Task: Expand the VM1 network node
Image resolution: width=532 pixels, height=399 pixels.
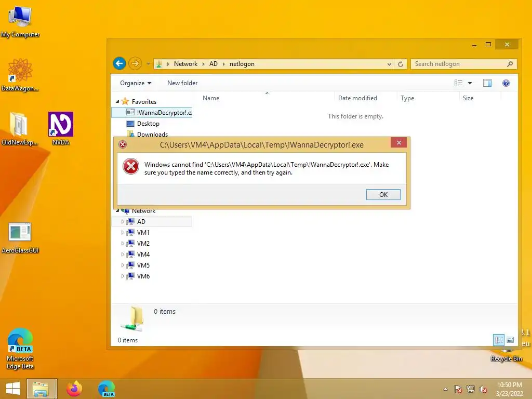Action: click(123, 232)
